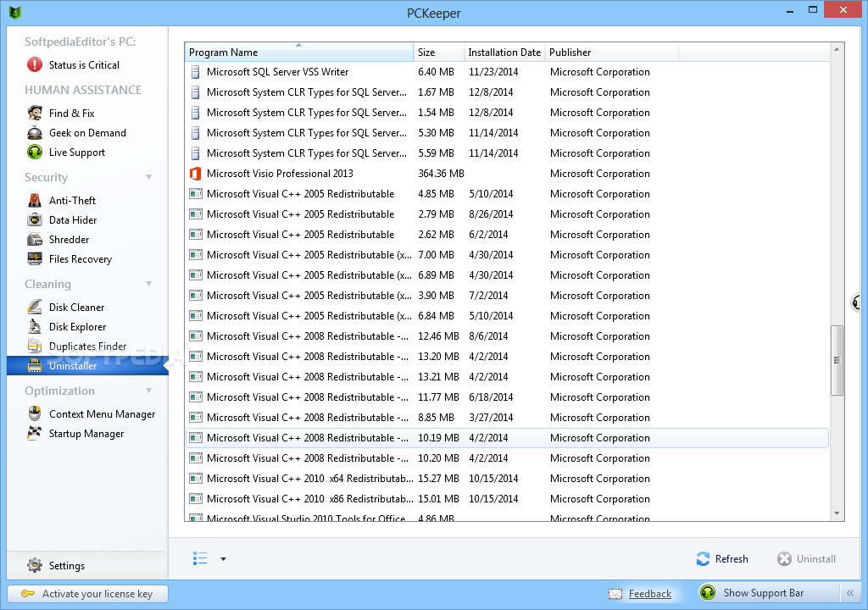Click the grayed Uninstall X icon
Image resolution: width=868 pixels, height=610 pixels.
(784, 559)
